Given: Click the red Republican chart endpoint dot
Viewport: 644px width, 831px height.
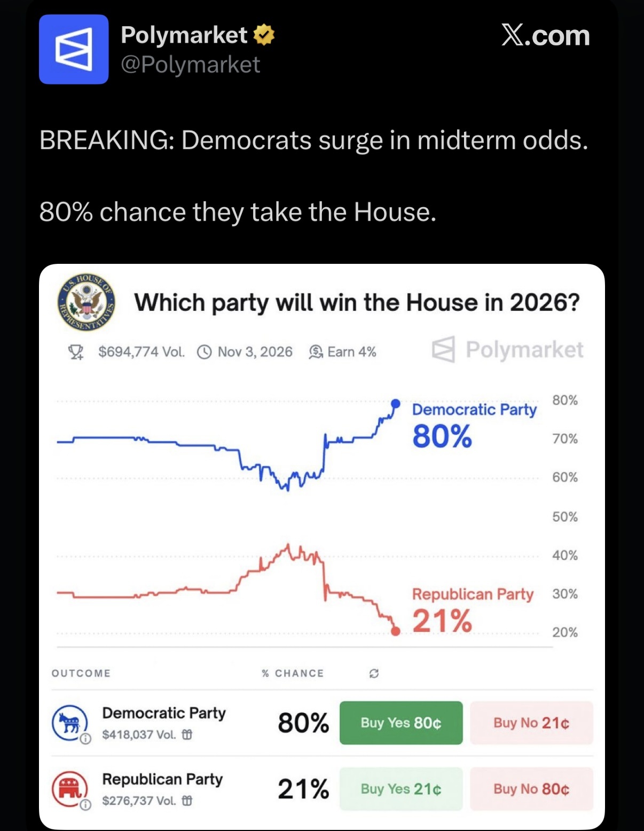Looking at the screenshot, I should [x=396, y=631].
